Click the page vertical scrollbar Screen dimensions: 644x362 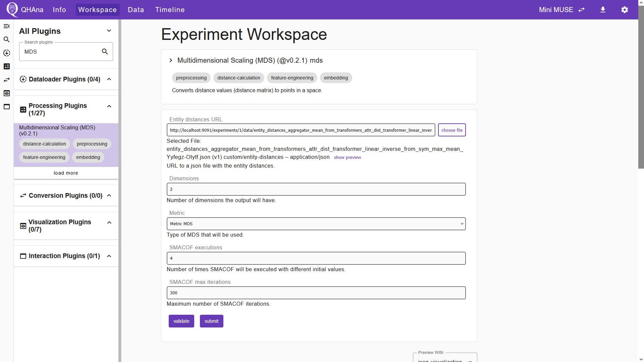641,87
